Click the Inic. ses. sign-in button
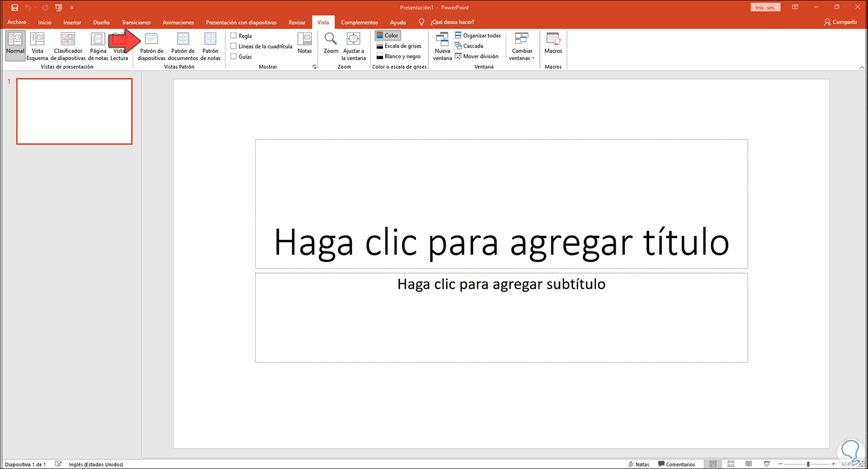 point(766,8)
